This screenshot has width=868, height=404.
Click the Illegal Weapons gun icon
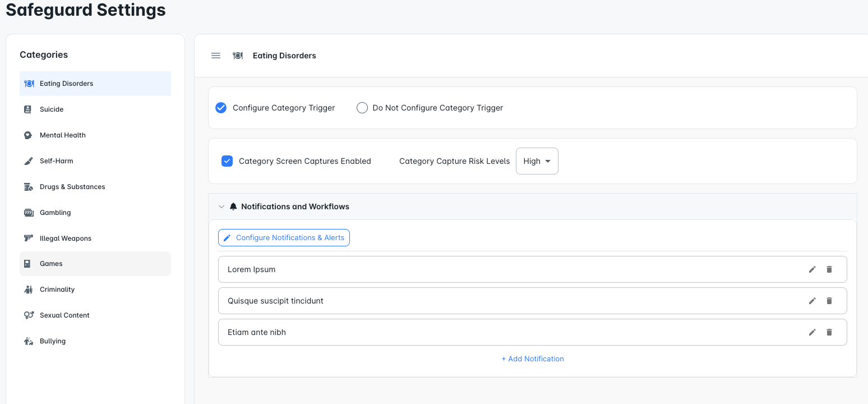(29, 238)
